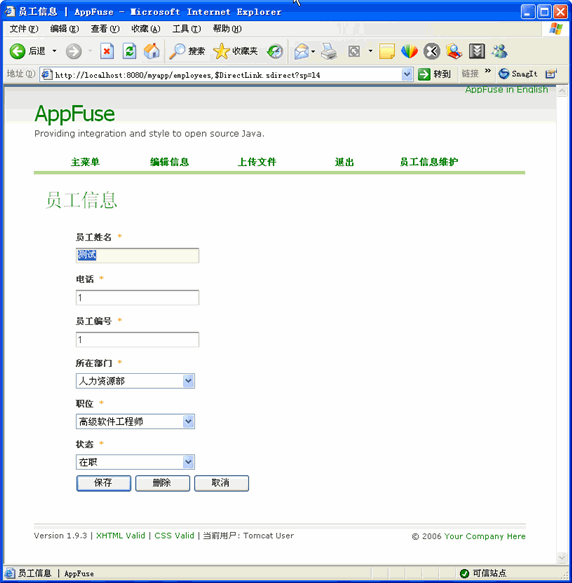This screenshot has width=572, height=583.
Task: Click the 退出 logout tab
Action: pyautogui.click(x=344, y=162)
